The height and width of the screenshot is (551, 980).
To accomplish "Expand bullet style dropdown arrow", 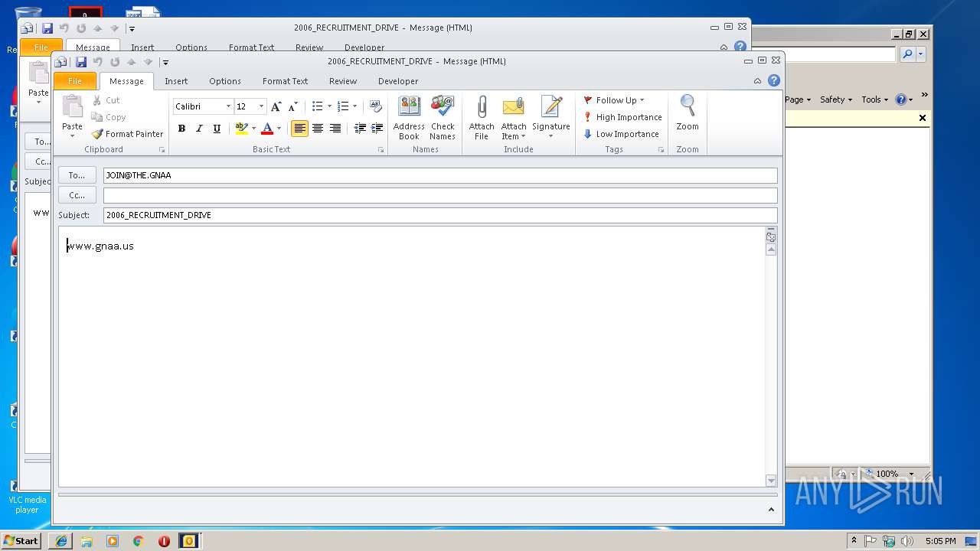I will (x=329, y=106).
